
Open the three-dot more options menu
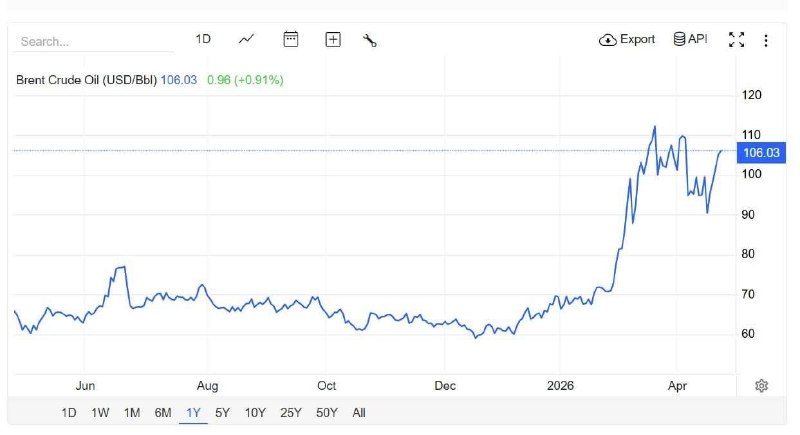766,40
